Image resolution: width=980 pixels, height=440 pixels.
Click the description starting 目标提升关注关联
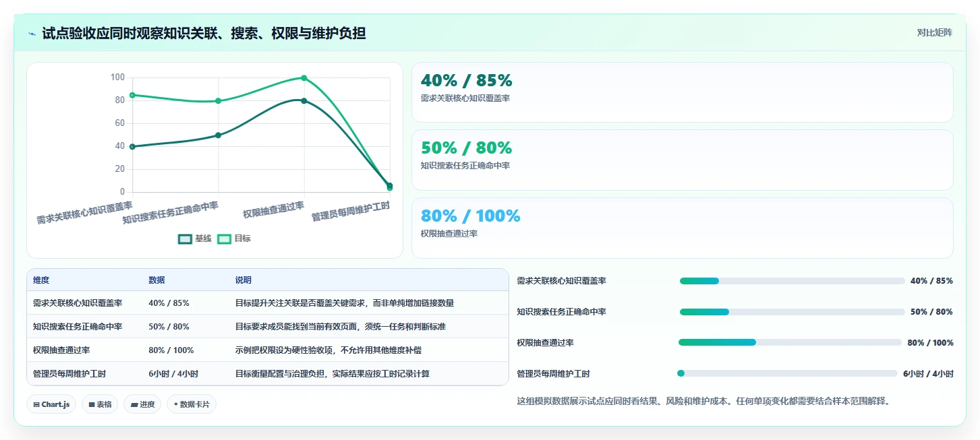click(345, 303)
